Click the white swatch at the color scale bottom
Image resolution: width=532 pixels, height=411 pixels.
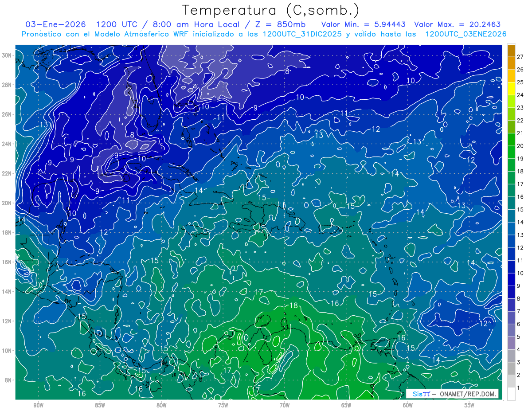coord(511,394)
